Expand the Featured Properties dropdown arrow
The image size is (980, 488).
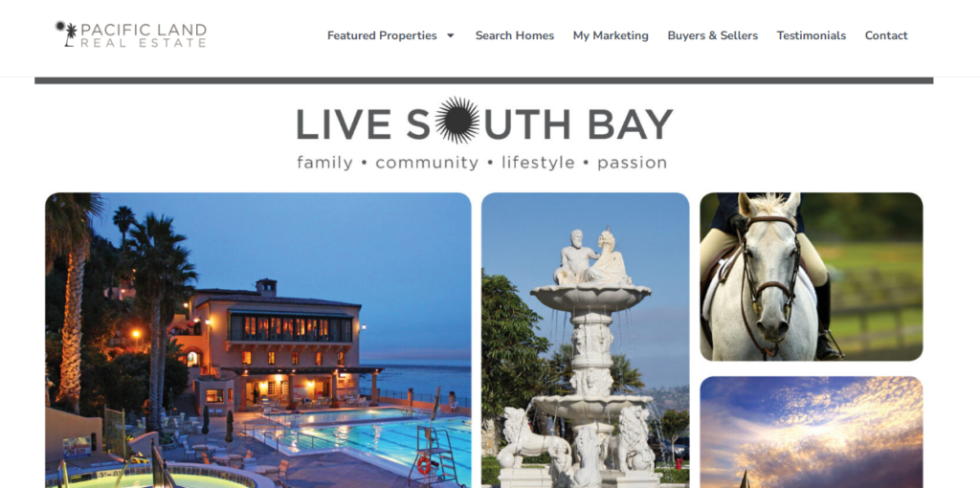[x=450, y=35]
